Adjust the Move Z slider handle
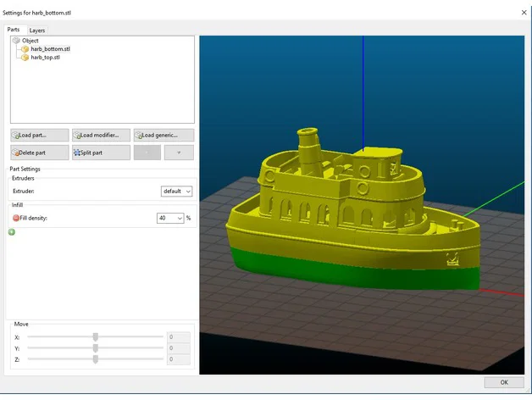Image resolution: width=532 pixels, height=400 pixels. [96, 359]
